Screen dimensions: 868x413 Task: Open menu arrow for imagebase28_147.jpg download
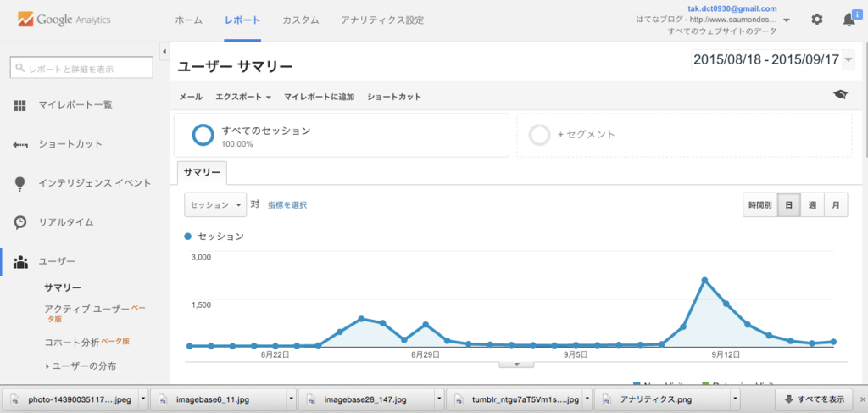tap(438, 399)
